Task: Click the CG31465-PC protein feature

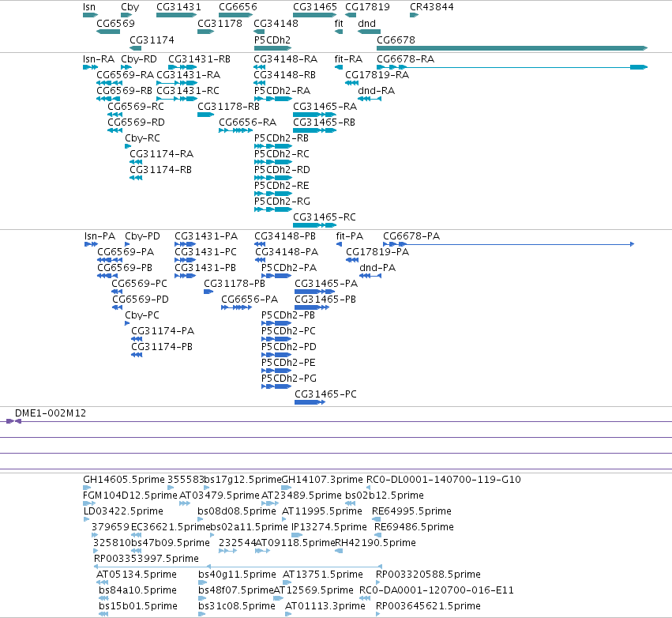Action: point(310,402)
